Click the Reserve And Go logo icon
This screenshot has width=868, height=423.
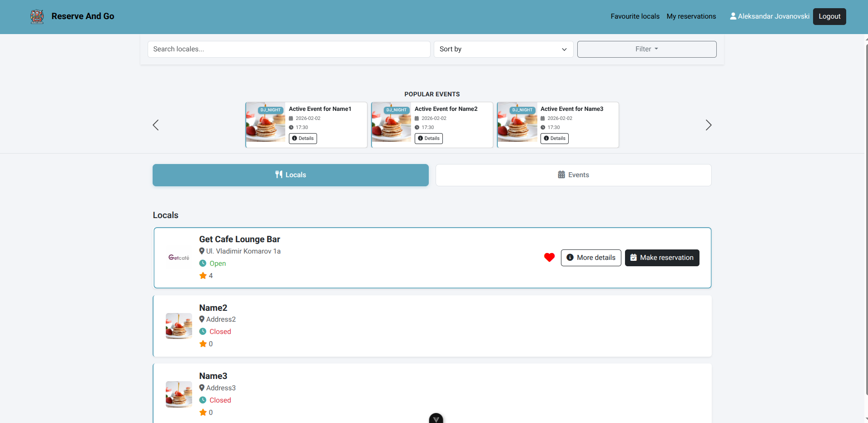tap(37, 16)
